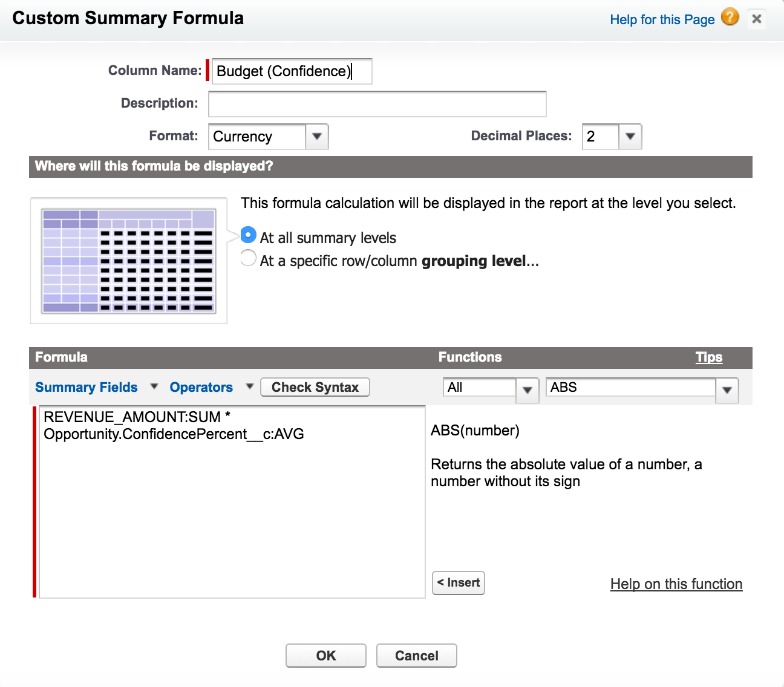The image size is (784, 687).
Task: Click the orange help question mark icon
Action: point(730,18)
